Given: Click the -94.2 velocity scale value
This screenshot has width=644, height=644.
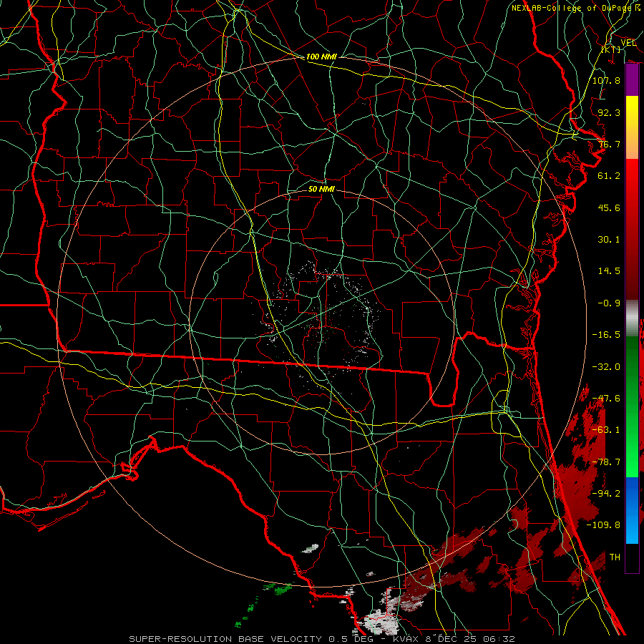Looking at the screenshot, I should coord(606,494).
